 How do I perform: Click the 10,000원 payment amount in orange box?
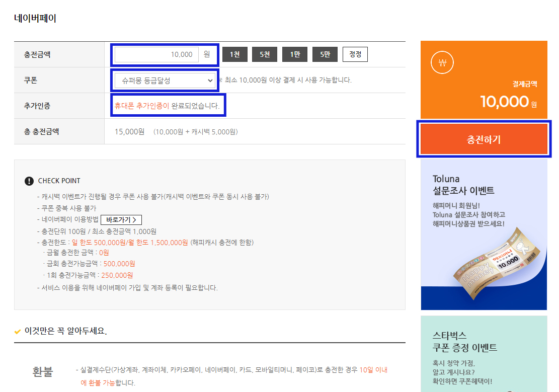pos(508,102)
